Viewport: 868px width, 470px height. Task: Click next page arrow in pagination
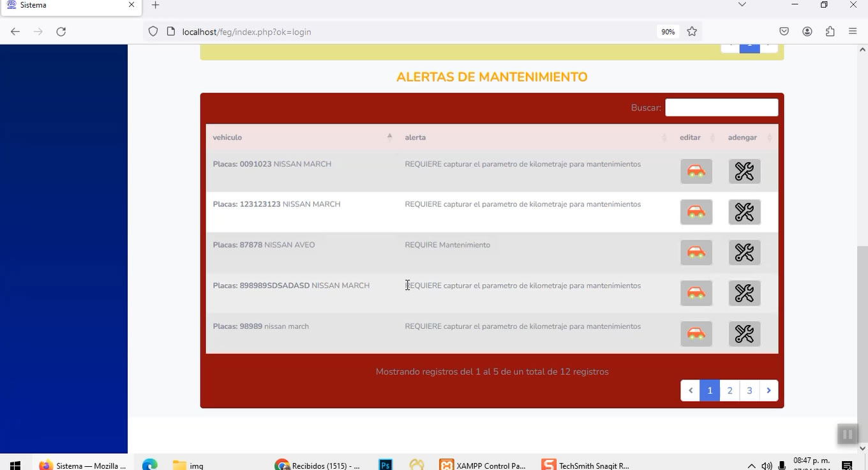pyautogui.click(x=768, y=391)
